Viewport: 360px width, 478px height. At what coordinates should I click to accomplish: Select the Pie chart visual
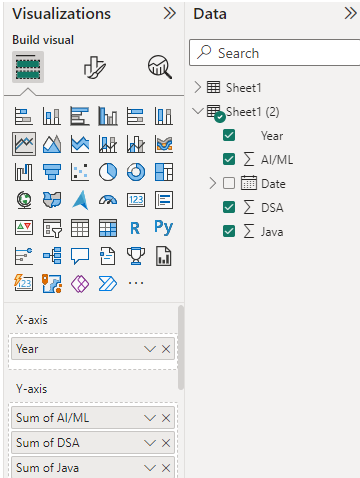pyautogui.click(x=108, y=172)
